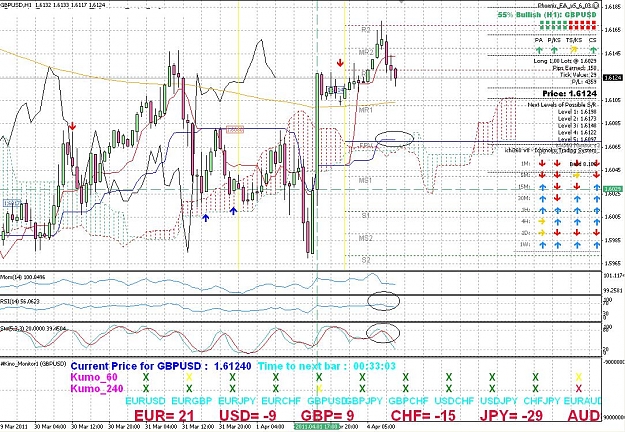Click the red Kumo_240 X above EURAUD
This screenshot has height=432, width=625.
579,389
